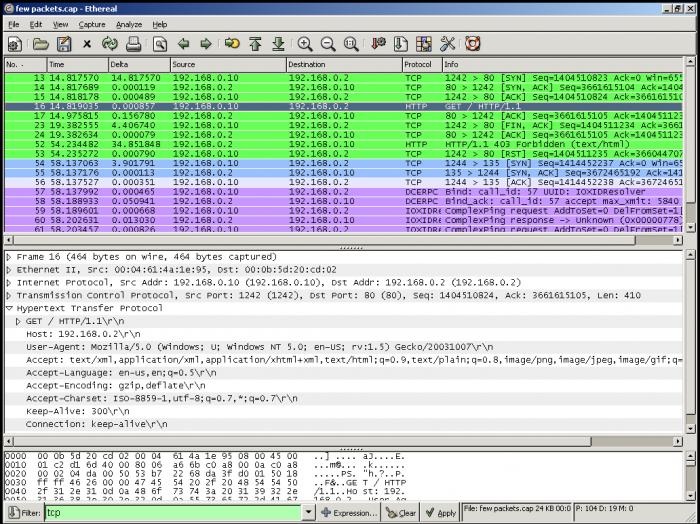Viewport: 700px width, 524px height.
Task: Expand the Frame 16 tree node
Action: [x=9, y=257]
